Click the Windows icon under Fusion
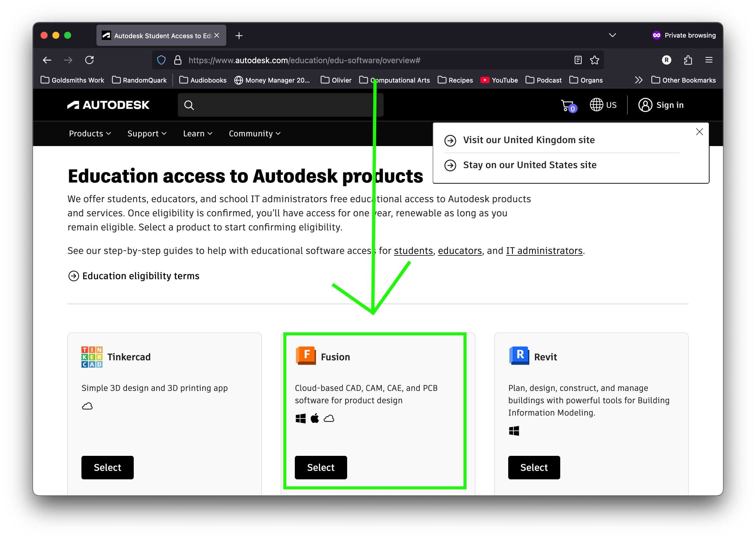Screen dimensions: 756x539 [x=300, y=418]
